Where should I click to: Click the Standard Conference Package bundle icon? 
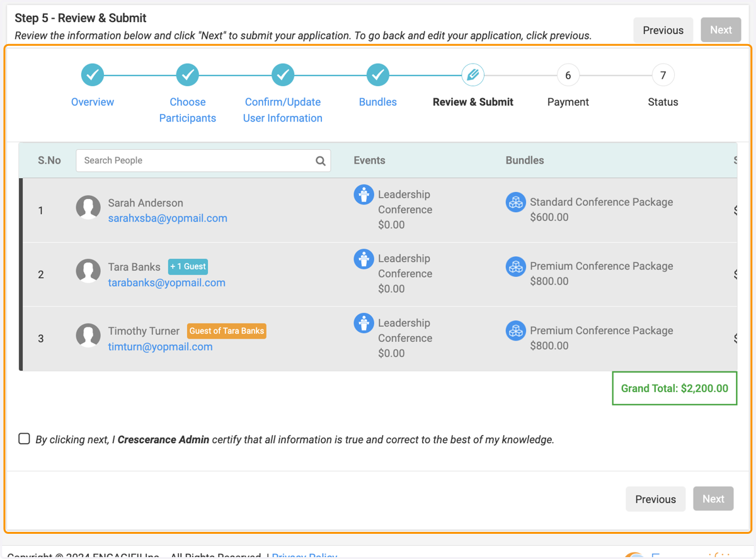516,202
